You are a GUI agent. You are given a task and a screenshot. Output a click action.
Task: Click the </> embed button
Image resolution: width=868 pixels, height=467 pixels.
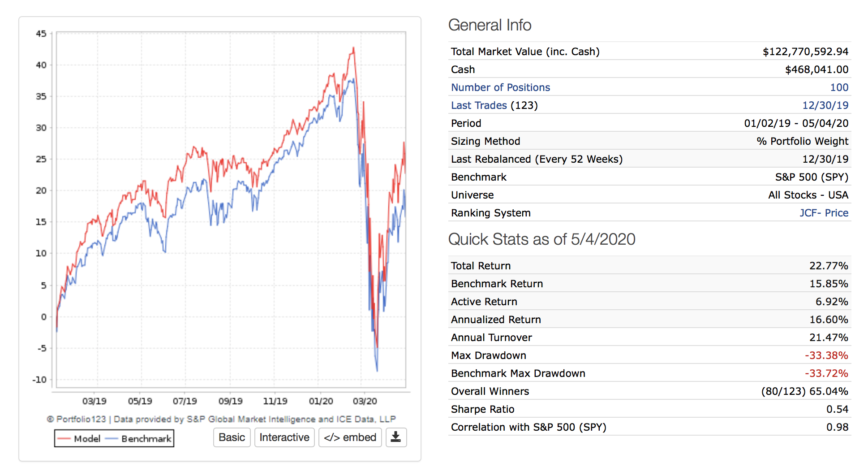(x=350, y=437)
